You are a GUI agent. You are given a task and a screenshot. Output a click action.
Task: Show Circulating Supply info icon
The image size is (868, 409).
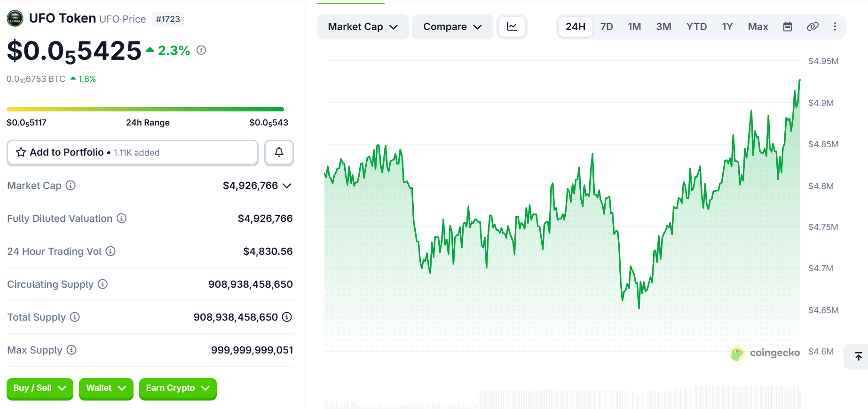tap(103, 284)
